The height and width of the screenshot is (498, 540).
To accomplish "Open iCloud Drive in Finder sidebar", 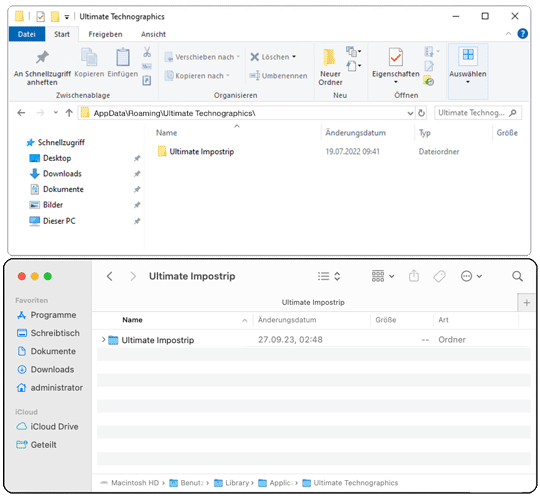I will [x=48, y=427].
